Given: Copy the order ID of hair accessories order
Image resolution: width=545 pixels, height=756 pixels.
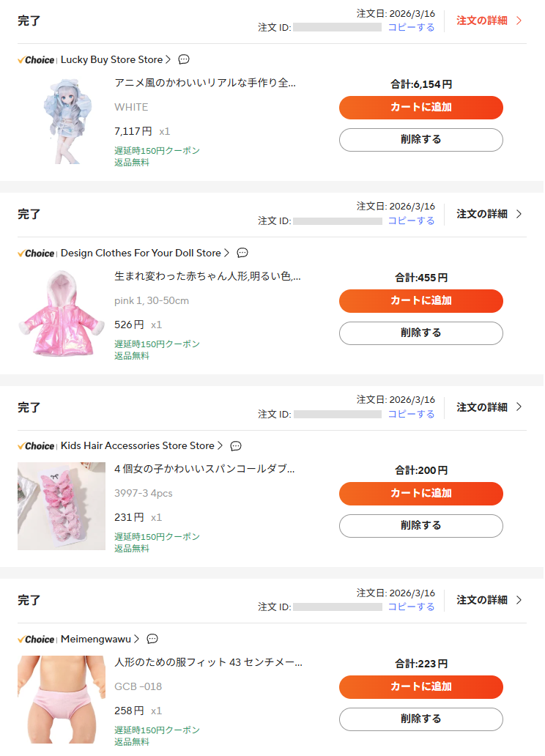Looking at the screenshot, I should coord(411,414).
